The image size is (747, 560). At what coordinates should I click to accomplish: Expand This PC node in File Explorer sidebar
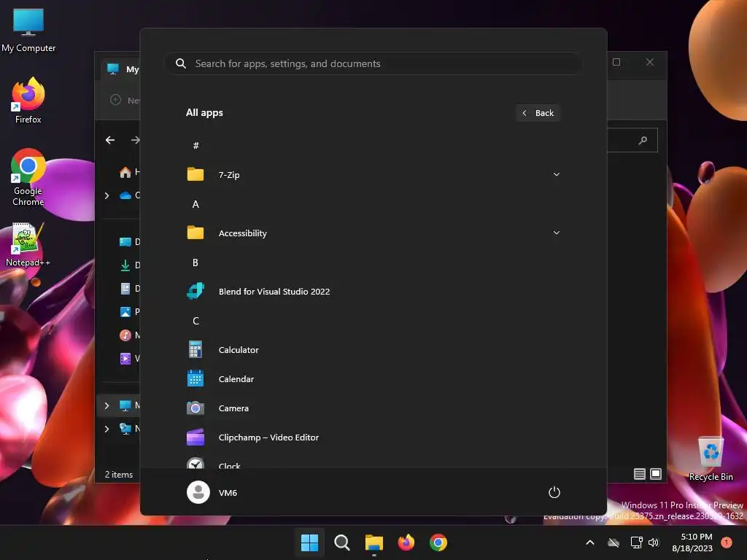pyautogui.click(x=107, y=405)
